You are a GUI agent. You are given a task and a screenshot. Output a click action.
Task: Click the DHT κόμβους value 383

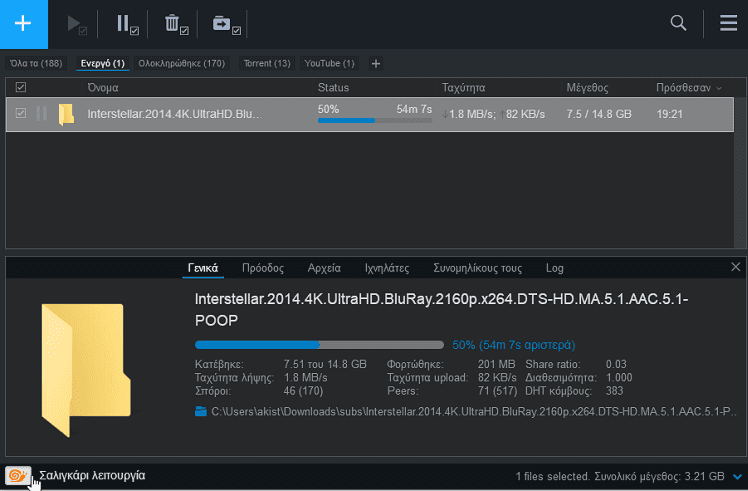click(614, 391)
